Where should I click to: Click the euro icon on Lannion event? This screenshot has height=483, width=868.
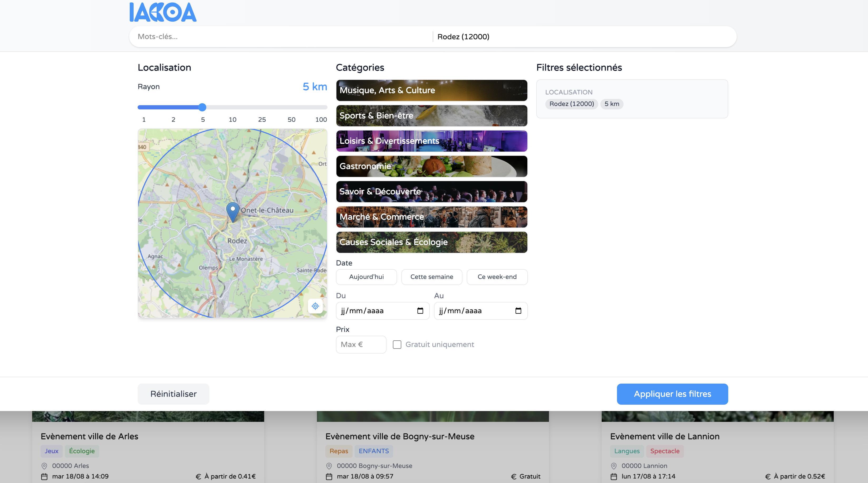pos(768,476)
